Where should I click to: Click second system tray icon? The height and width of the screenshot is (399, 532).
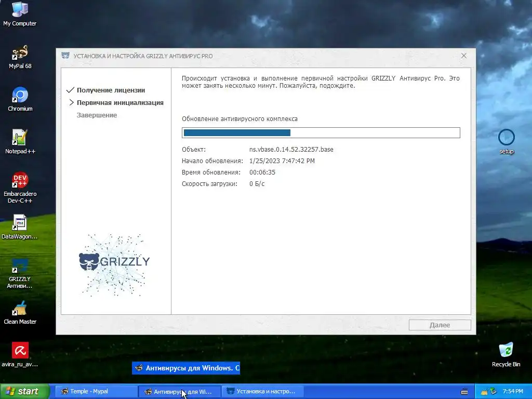tap(494, 392)
